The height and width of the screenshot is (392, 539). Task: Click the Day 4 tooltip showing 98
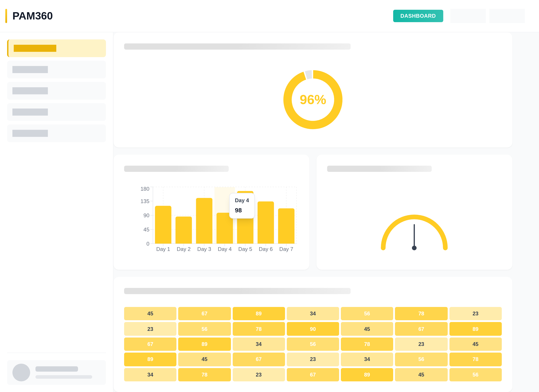[x=242, y=206]
